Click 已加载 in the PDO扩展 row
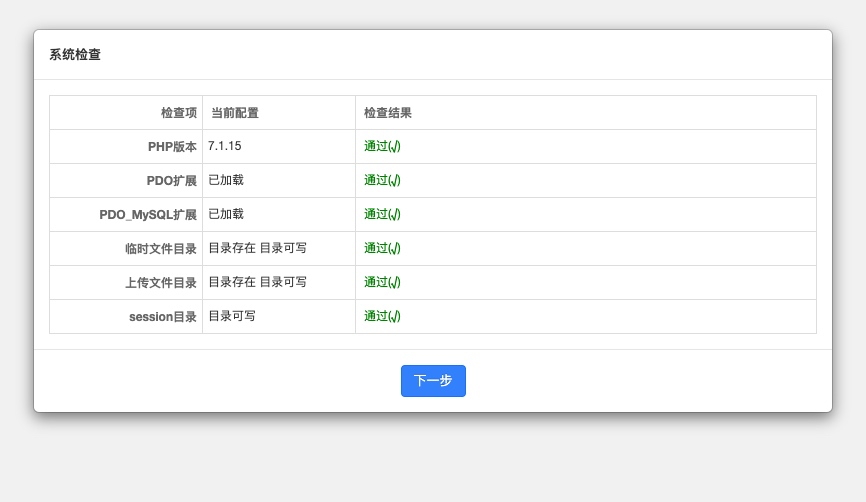The image size is (866, 502). [x=226, y=180]
